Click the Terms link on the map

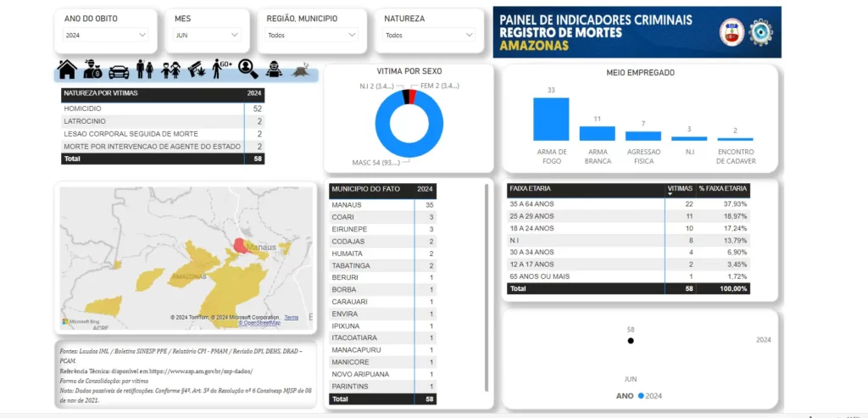pos(291,317)
